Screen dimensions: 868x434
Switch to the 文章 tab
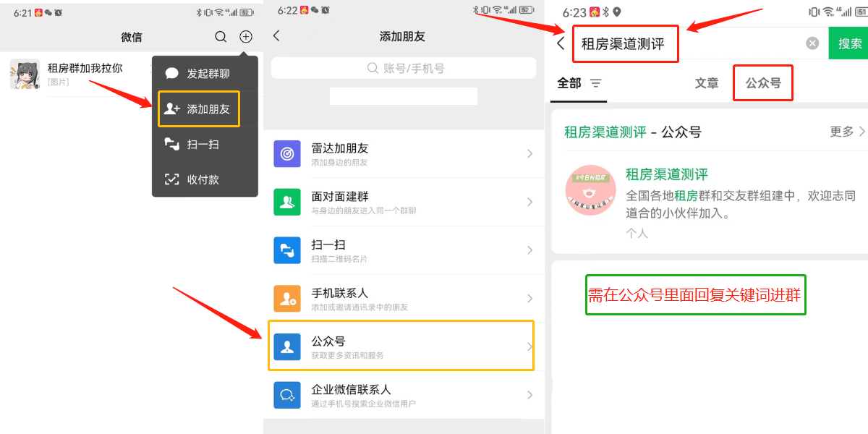point(707,83)
